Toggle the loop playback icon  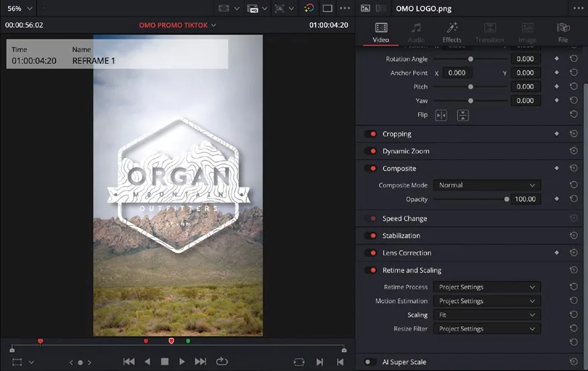(x=222, y=362)
